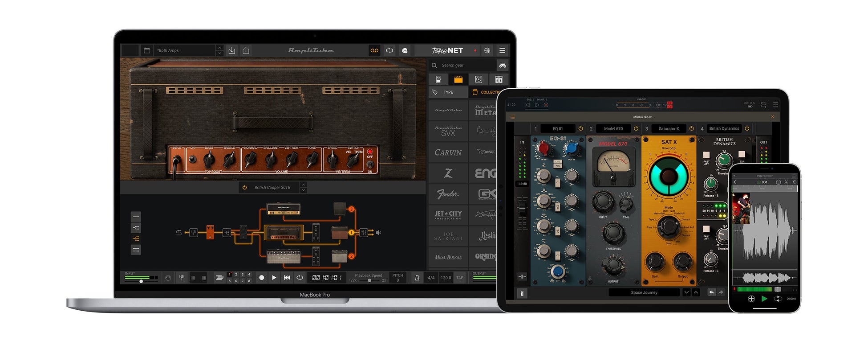Expand the Both Amps preset stepper arrows
868x337 pixels.
(x=219, y=50)
